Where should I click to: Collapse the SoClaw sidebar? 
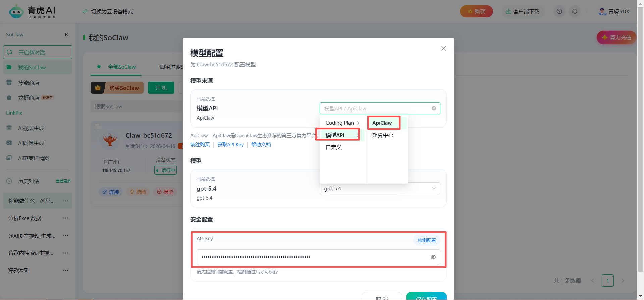click(x=66, y=35)
